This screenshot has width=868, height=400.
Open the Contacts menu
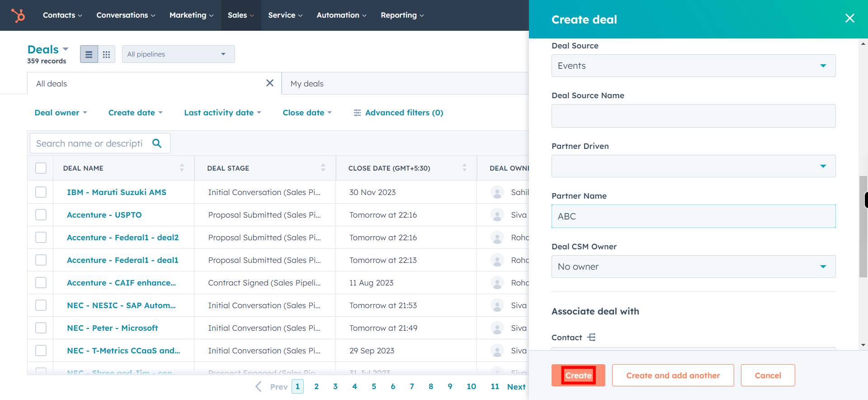coord(62,15)
